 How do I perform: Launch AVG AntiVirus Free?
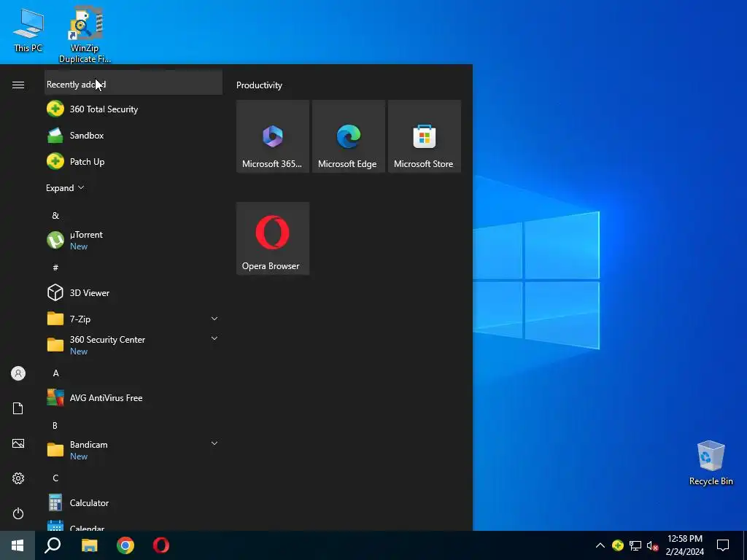pyautogui.click(x=133, y=397)
